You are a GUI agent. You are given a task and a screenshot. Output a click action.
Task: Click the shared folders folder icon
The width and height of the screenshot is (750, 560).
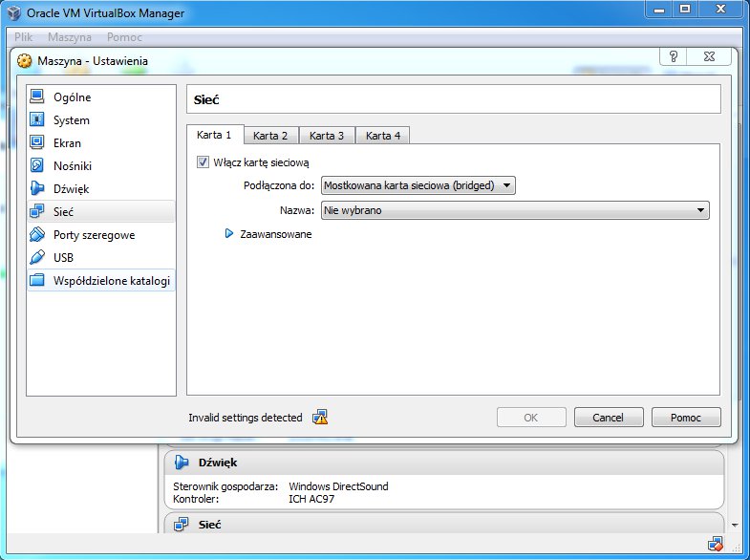[x=37, y=280]
